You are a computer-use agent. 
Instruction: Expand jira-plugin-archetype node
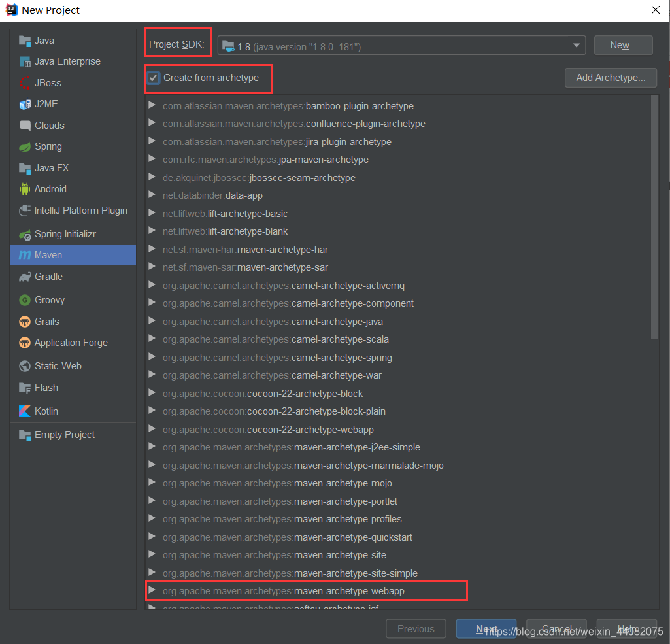point(152,141)
